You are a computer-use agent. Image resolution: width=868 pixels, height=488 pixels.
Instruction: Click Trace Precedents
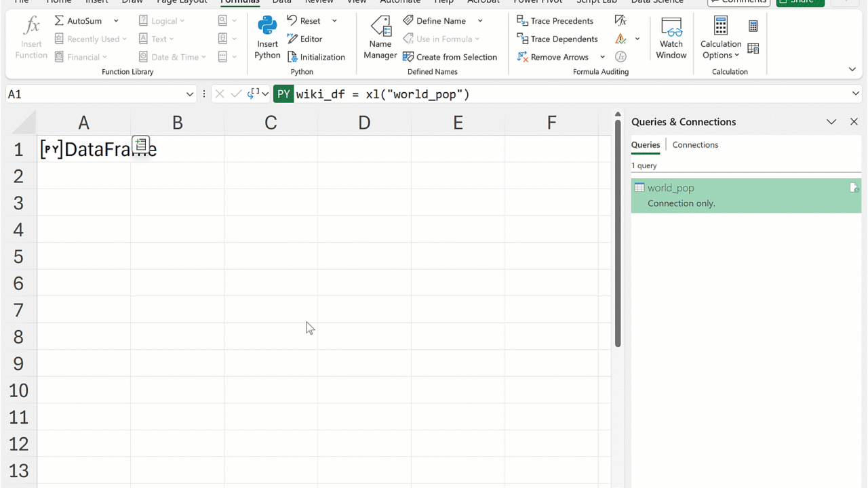coord(555,21)
